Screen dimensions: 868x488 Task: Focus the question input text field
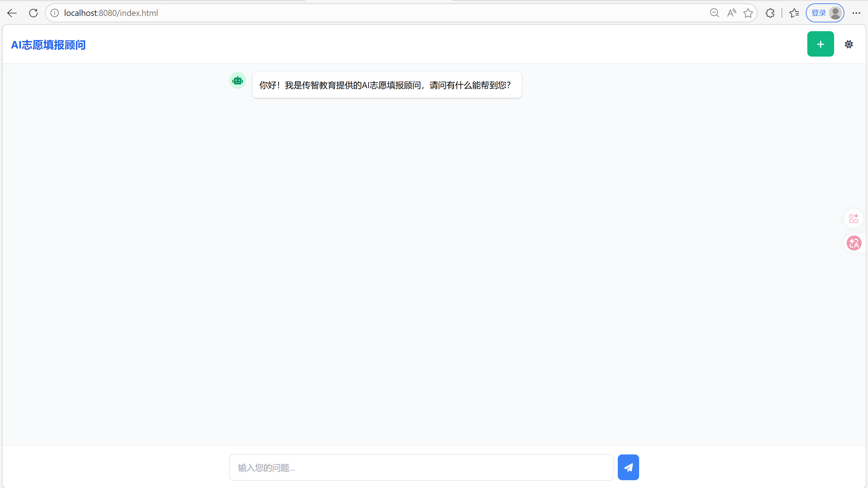pyautogui.click(x=421, y=467)
